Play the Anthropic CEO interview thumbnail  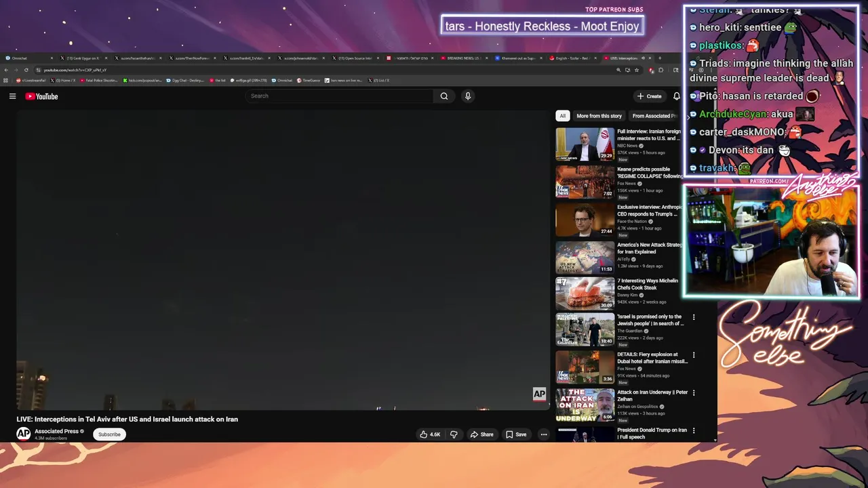click(x=585, y=219)
